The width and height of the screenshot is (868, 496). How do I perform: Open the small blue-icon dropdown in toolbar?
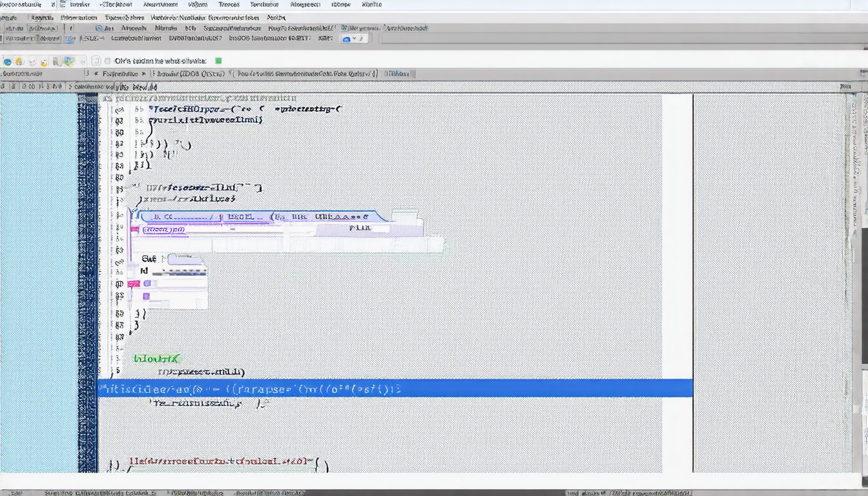click(x=354, y=39)
